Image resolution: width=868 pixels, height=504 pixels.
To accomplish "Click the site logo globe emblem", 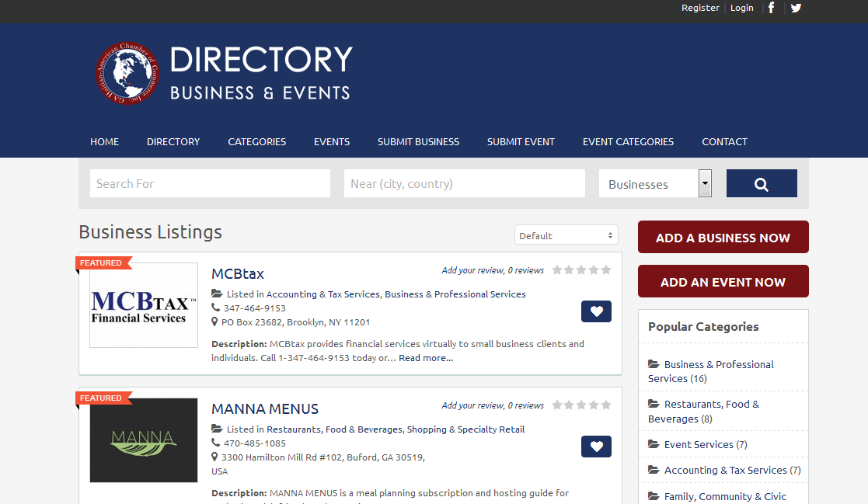I will (x=127, y=74).
